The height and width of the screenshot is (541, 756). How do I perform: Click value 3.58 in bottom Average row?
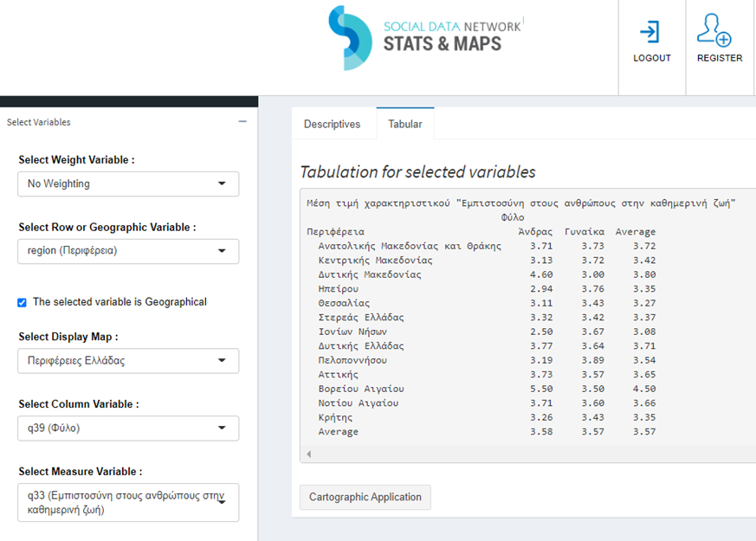pyautogui.click(x=541, y=432)
